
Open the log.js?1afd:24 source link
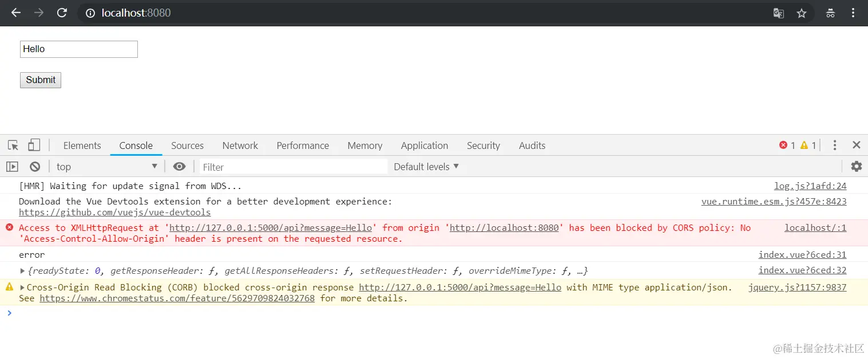(810, 186)
